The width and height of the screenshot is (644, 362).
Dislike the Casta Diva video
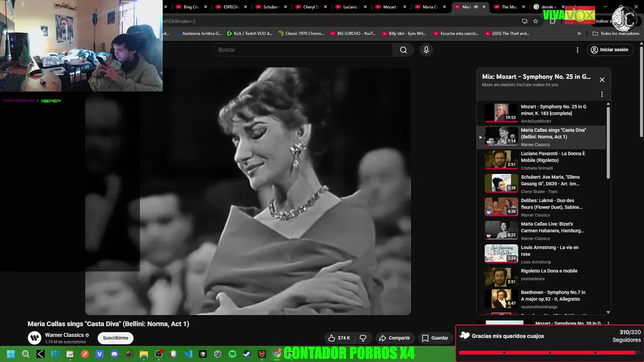363,338
